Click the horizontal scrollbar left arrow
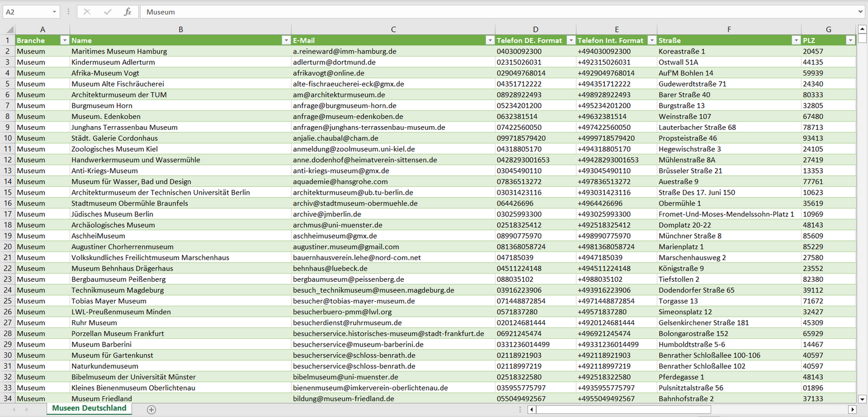Image resolution: width=868 pixels, height=417 pixels. click(x=531, y=409)
